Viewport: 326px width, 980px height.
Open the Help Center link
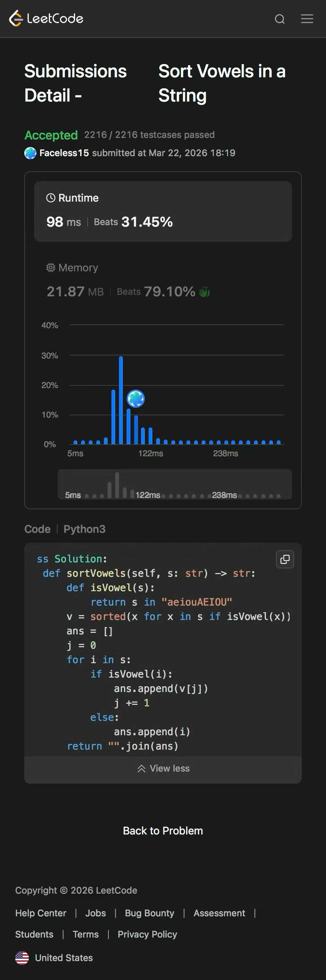click(41, 913)
